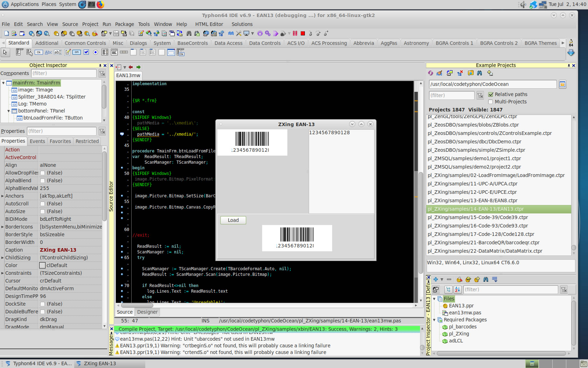Expand the ChildSizing property
This screenshot has width=588, height=368.
(x=2, y=258)
